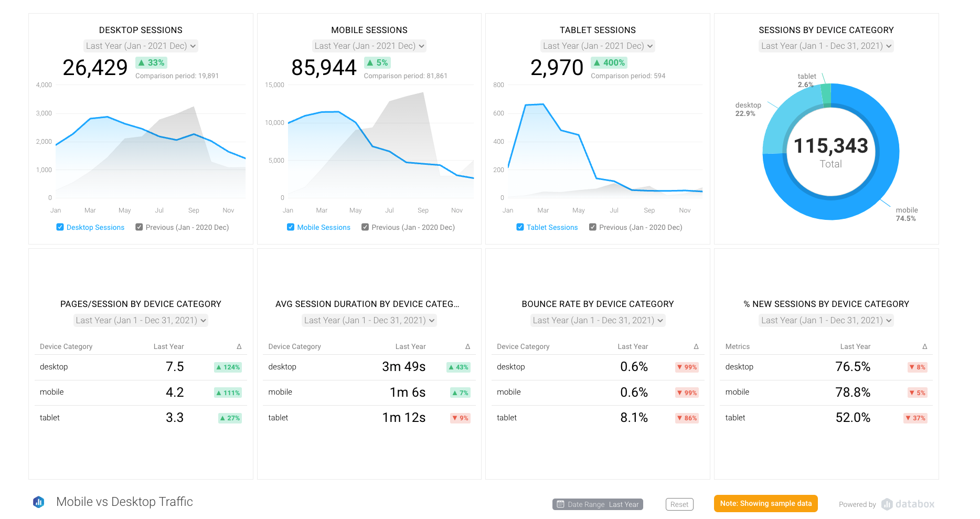Click the tablet 2.6% donut label
The width and height of the screenshot is (980, 519).
click(x=806, y=80)
